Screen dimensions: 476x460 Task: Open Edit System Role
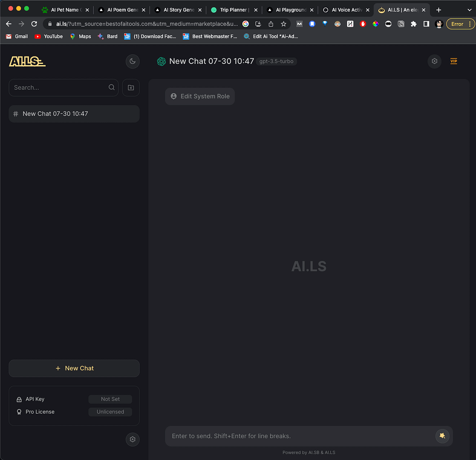tap(199, 96)
